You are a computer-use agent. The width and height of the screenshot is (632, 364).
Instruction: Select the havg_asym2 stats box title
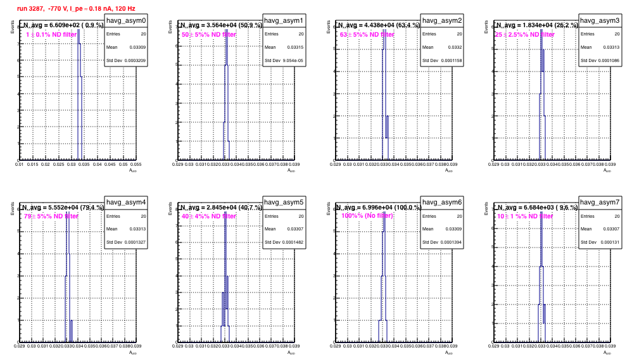pos(442,20)
